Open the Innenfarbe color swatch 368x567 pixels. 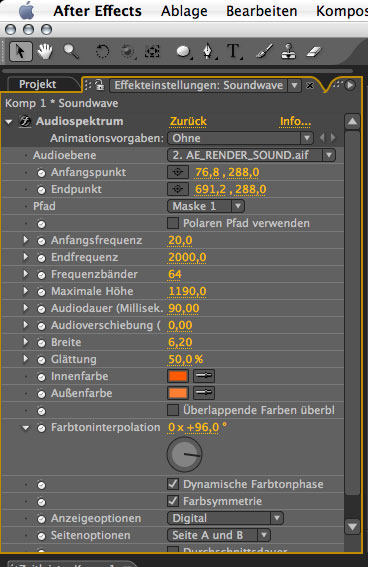(x=178, y=376)
